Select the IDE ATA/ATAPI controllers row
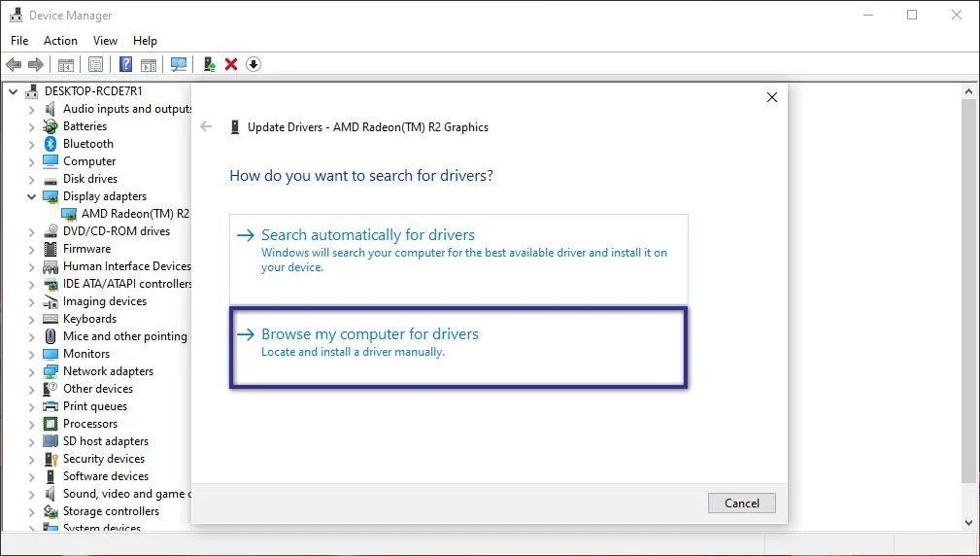 click(x=127, y=284)
